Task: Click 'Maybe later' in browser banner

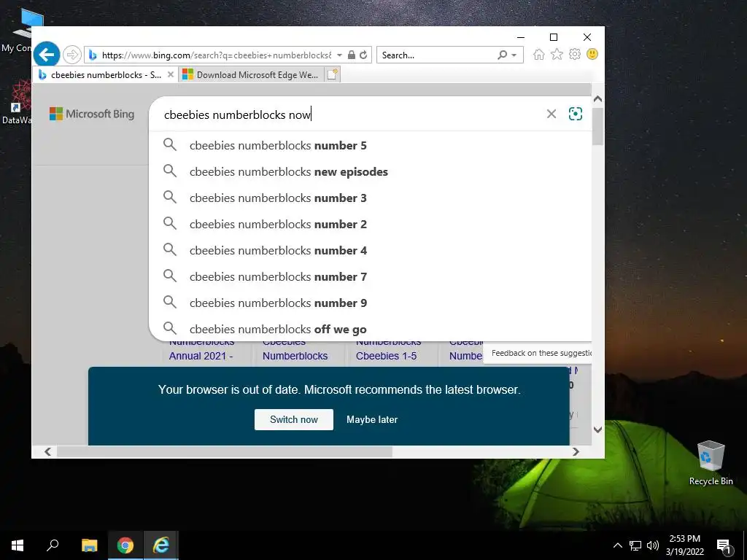Action: (372, 419)
